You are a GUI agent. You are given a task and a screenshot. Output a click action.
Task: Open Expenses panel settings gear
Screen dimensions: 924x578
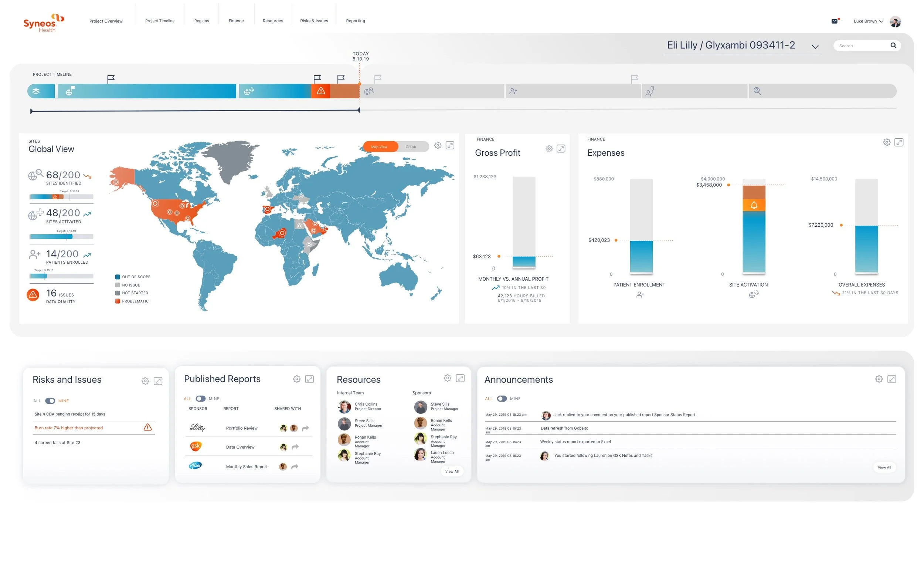point(887,143)
